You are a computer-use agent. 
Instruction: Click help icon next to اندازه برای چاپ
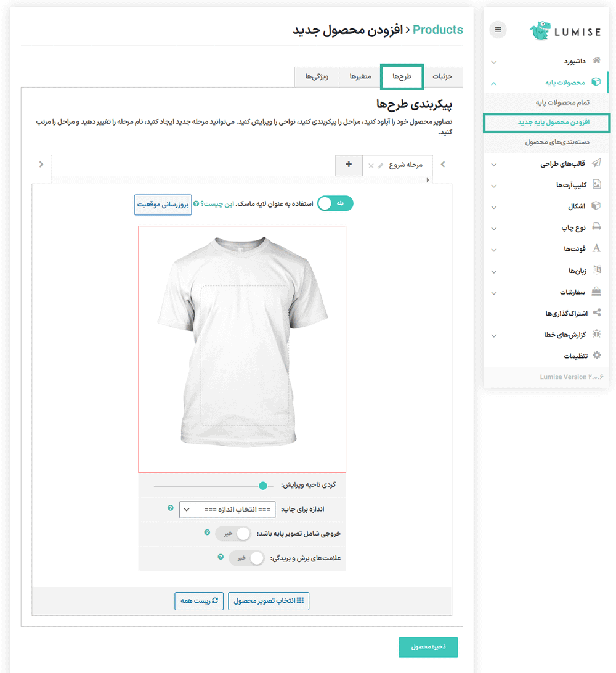coord(171,508)
